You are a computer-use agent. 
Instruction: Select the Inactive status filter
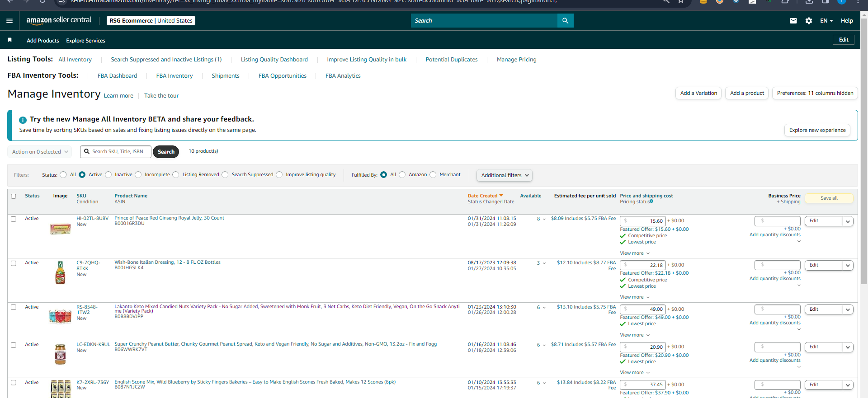click(x=108, y=175)
